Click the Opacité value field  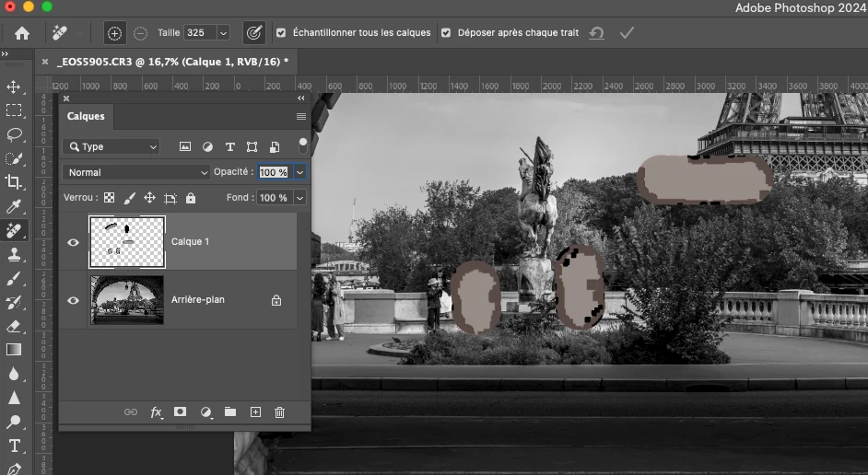coord(274,172)
